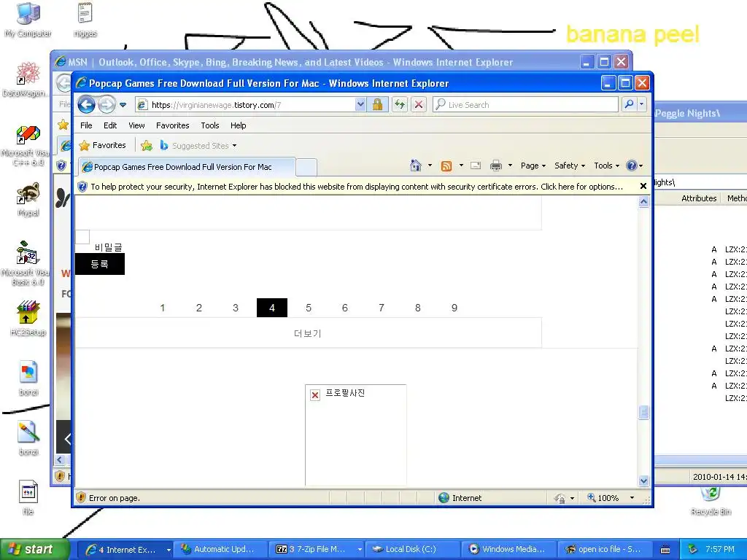Click the search magnifier button
The width and height of the screenshot is (747, 560).
(630, 104)
